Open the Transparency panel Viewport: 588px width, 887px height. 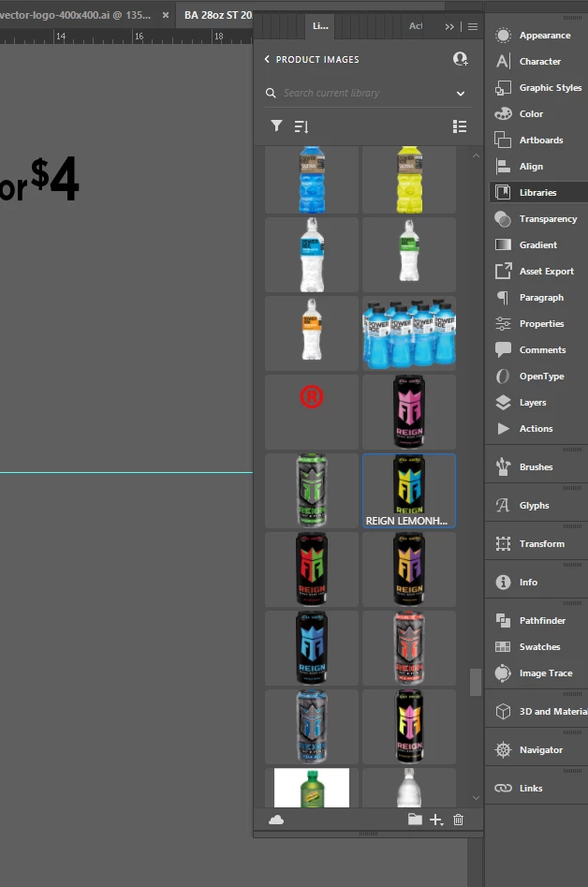[537, 218]
